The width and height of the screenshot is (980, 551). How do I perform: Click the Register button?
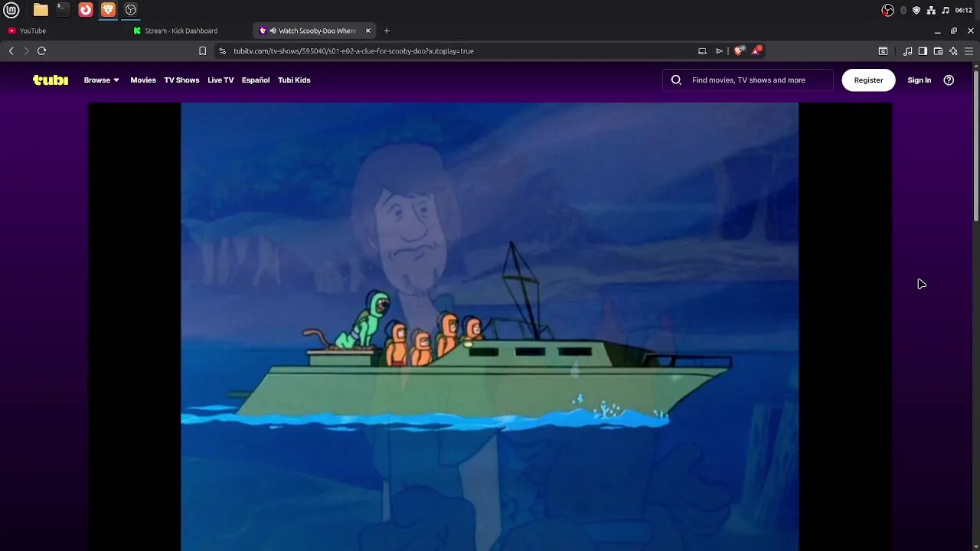868,80
